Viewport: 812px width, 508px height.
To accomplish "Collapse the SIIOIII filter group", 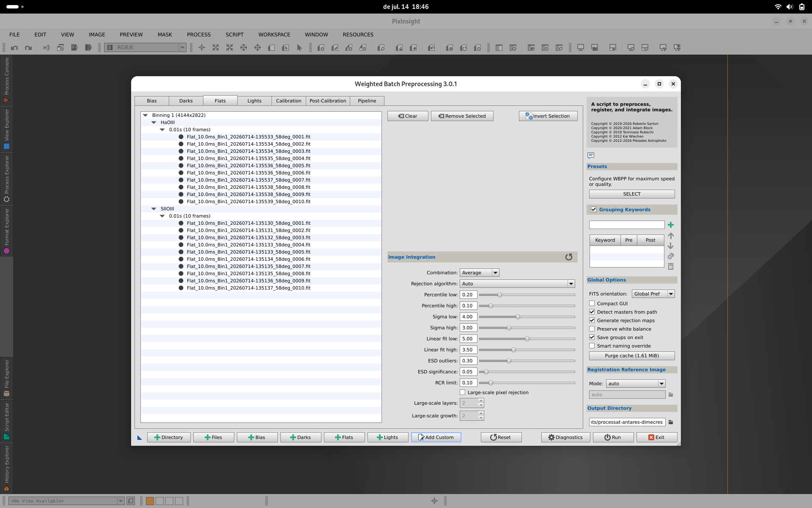I will coord(154,209).
